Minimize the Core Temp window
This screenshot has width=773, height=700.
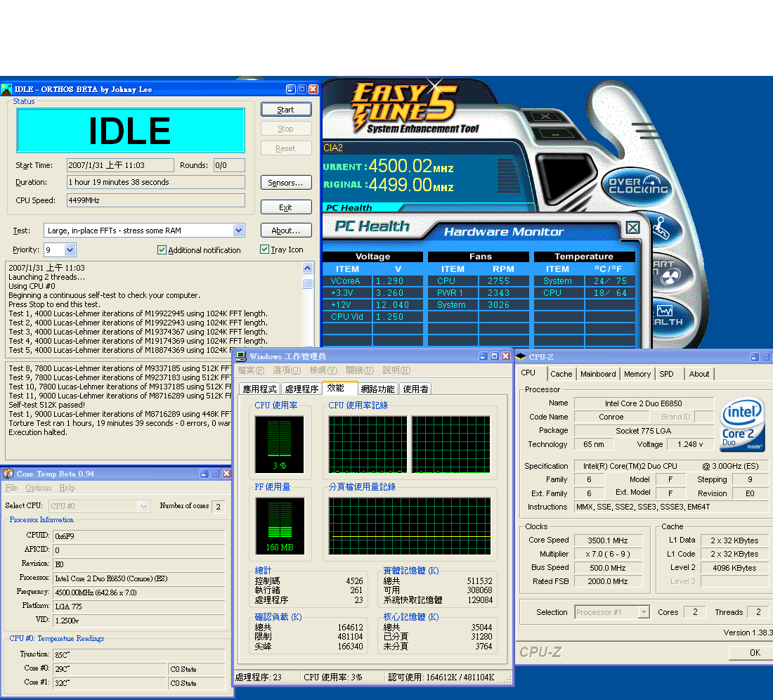coord(204,474)
